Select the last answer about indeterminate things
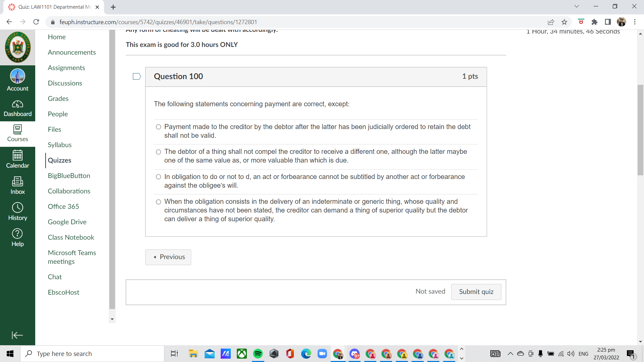Image resolution: width=644 pixels, height=362 pixels. pyautogui.click(x=158, y=202)
